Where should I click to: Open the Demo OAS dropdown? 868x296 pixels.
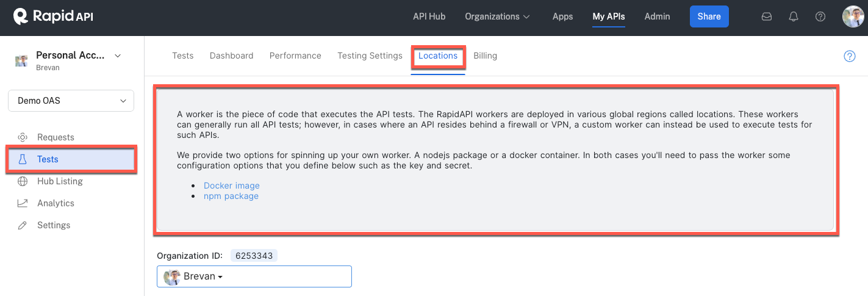click(71, 101)
